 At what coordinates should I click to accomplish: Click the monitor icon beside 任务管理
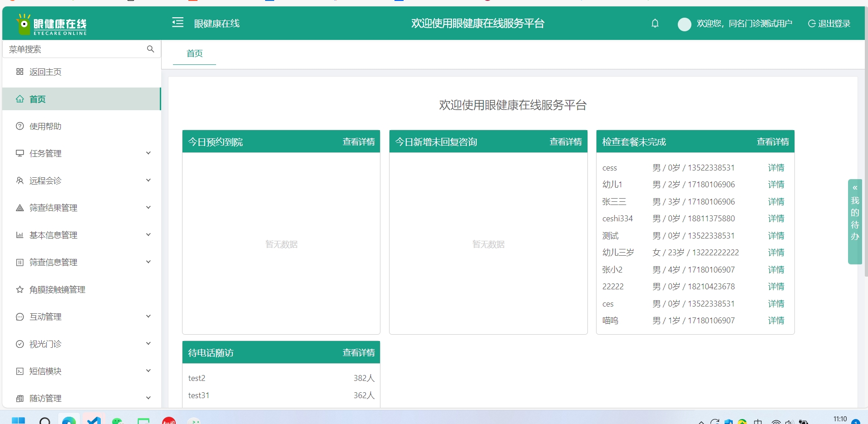click(x=20, y=153)
